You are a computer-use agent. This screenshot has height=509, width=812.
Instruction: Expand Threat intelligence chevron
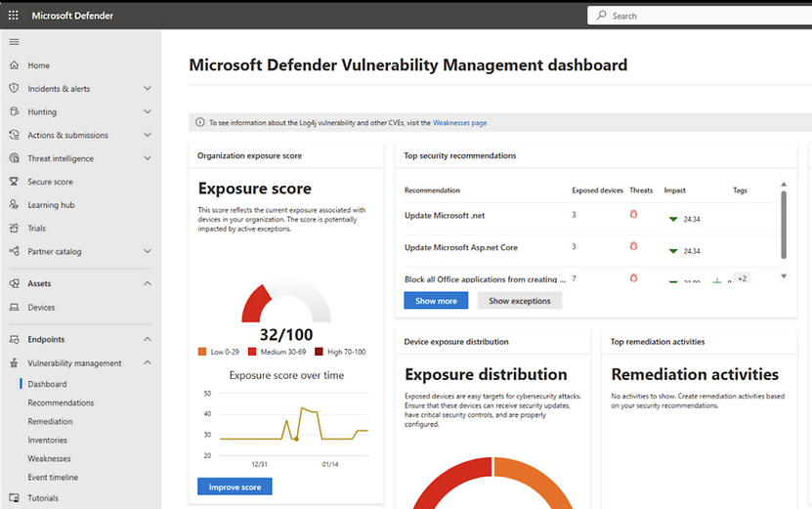[148, 158]
